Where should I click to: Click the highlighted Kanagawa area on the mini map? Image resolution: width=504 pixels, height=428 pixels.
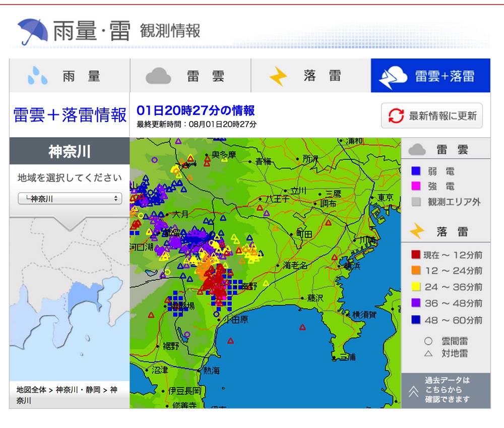coord(80,296)
